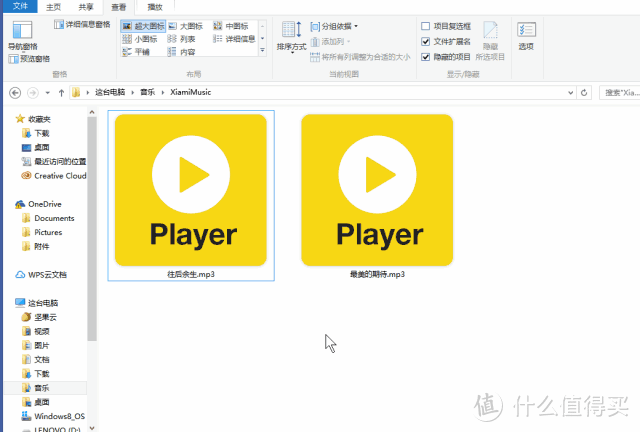Toggle the 项目复选框 checkbox
This screenshot has height=432, width=640.
click(425, 26)
